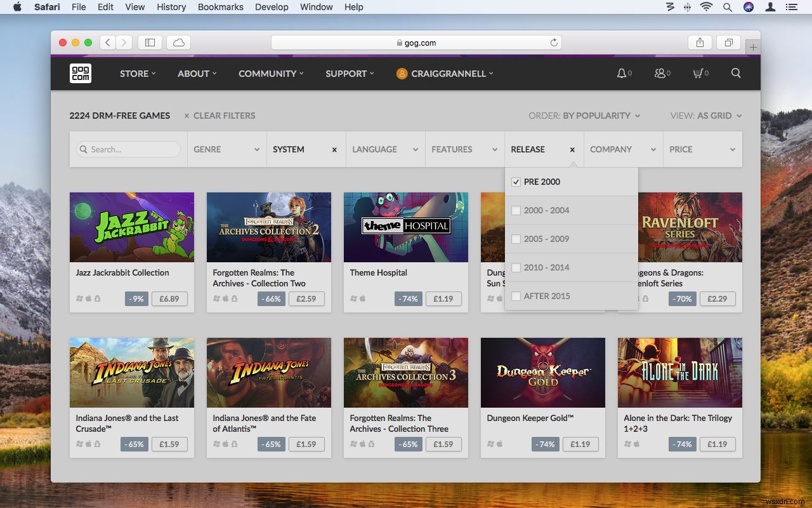Viewport: 812px width, 508px height.
Task: Click the Share icon in Safari toolbar
Action: (x=700, y=42)
